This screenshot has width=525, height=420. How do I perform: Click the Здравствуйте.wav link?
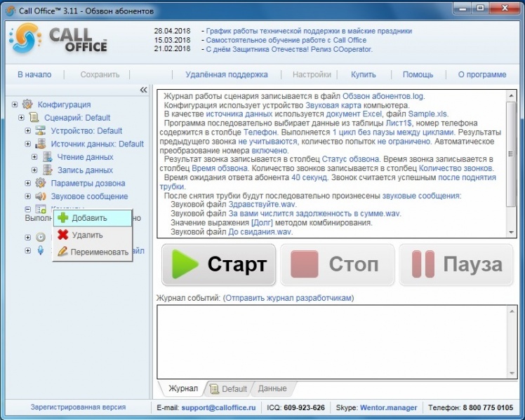(x=262, y=204)
